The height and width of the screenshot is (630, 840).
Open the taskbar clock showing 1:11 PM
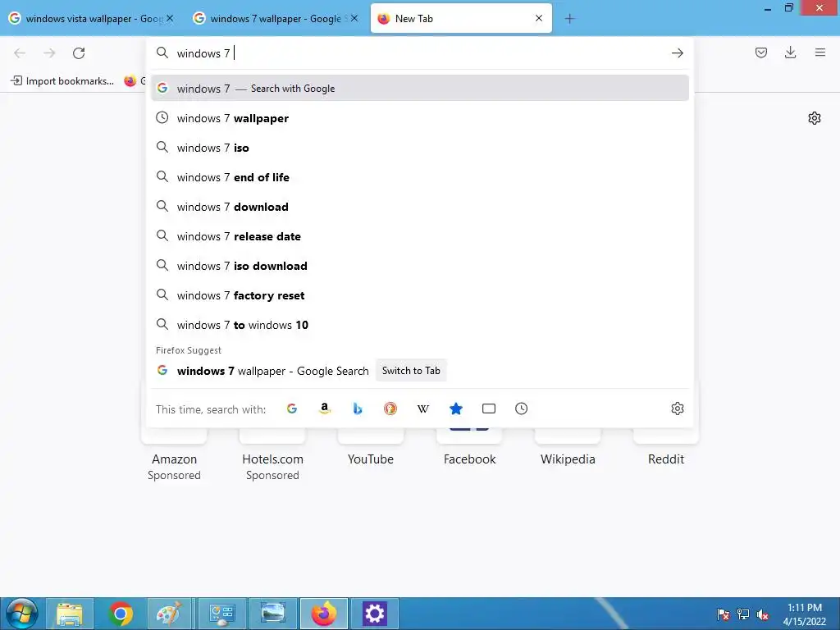point(804,614)
